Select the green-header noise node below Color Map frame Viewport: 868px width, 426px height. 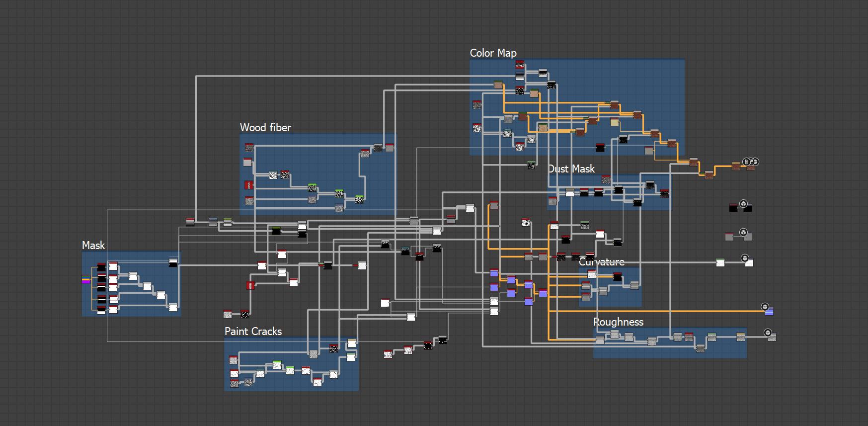[532, 165]
